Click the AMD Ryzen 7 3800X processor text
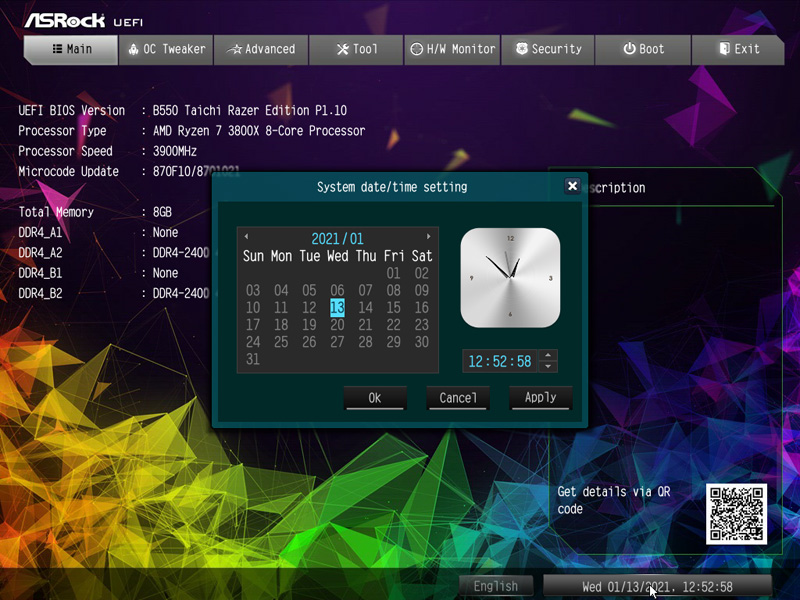The image size is (800, 600). point(259,131)
